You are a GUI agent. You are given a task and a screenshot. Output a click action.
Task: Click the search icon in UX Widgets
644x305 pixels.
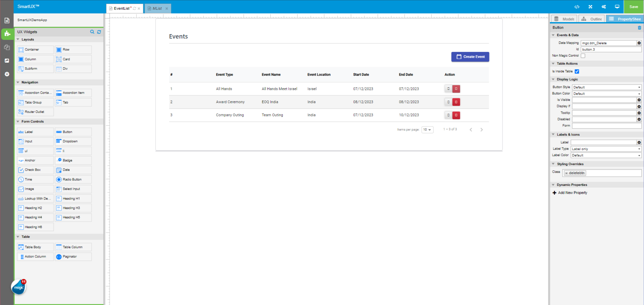[x=92, y=32]
